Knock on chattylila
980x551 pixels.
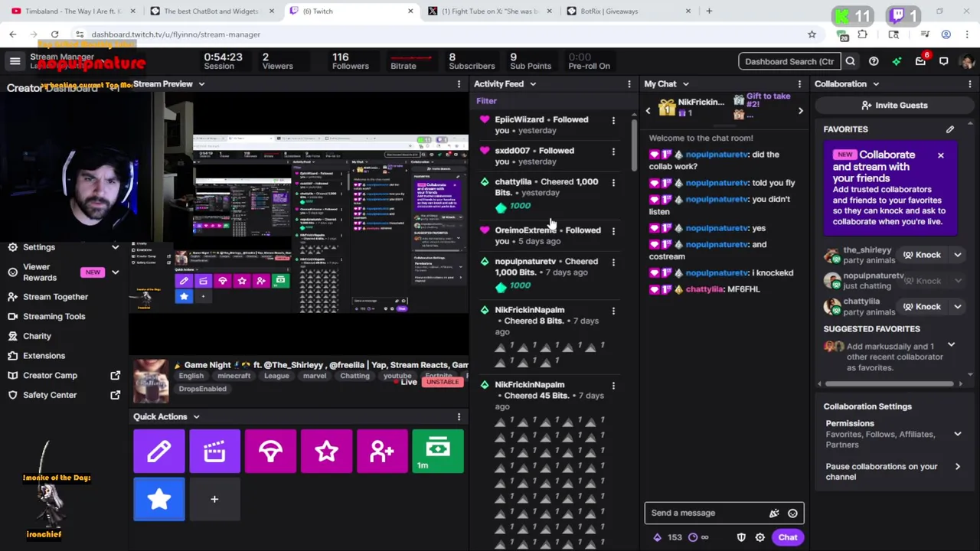click(921, 307)
